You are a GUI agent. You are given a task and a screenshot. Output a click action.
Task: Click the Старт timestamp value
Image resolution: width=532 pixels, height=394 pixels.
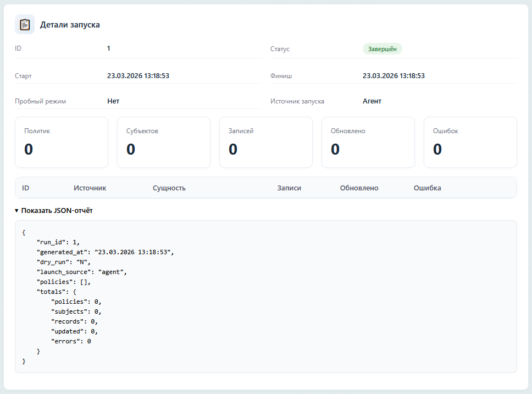tap(138, 76)
